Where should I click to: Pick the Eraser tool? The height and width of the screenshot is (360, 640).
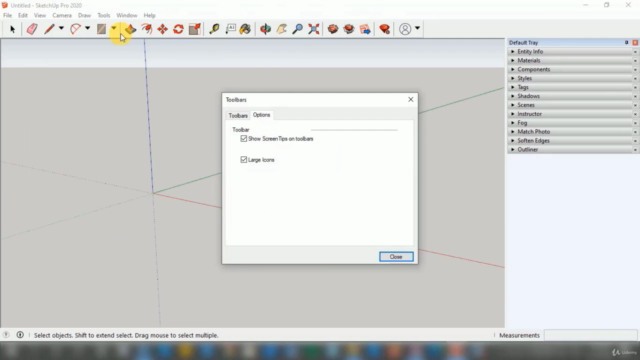tap(32, 29)
